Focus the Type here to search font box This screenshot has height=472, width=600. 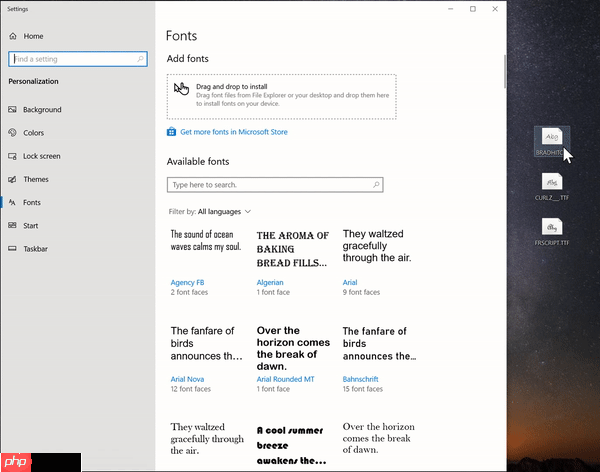(x=275, y=185)
